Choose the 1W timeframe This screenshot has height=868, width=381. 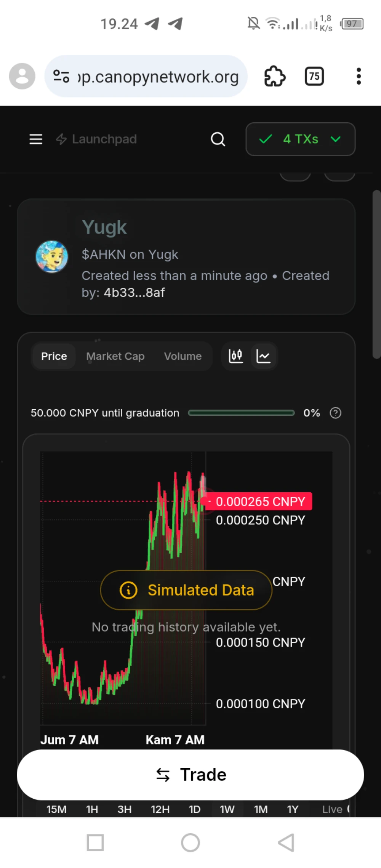click(227, 809)
